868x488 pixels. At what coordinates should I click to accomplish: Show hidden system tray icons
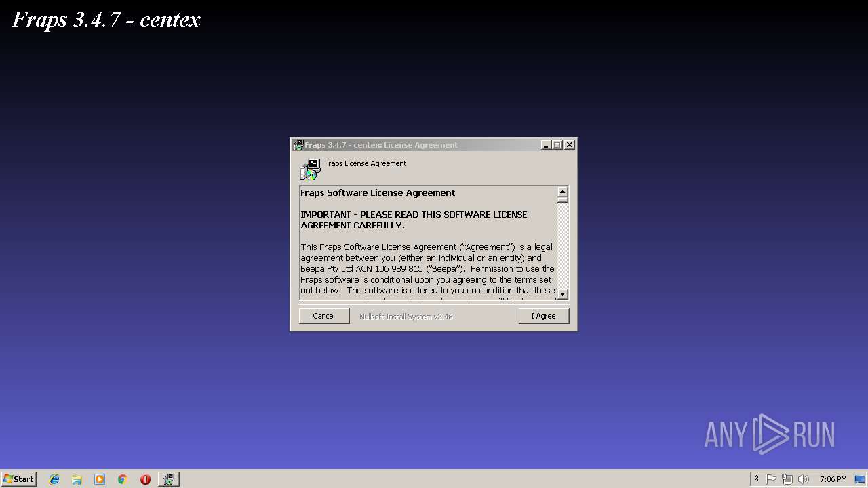click(x=756, y=479)
